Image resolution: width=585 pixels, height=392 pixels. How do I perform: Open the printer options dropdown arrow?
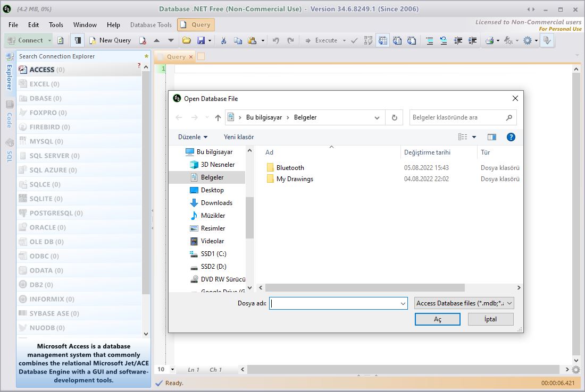click(498, 40)
